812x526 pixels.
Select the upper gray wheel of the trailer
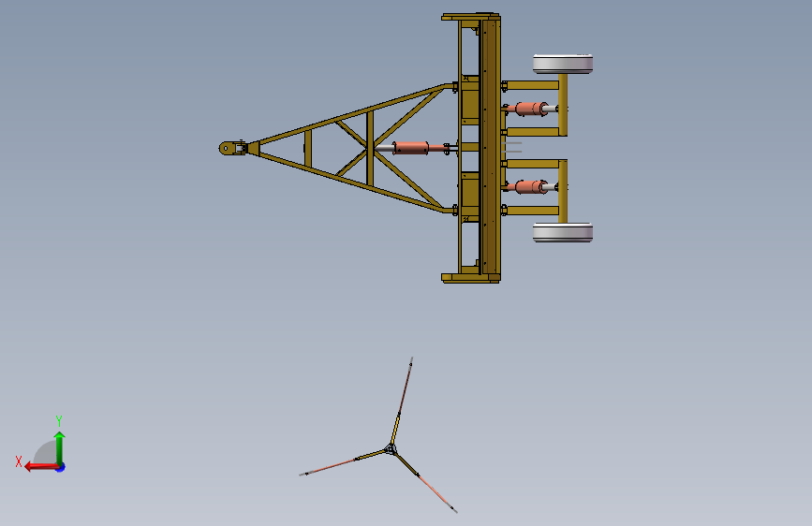pos(563,64)
